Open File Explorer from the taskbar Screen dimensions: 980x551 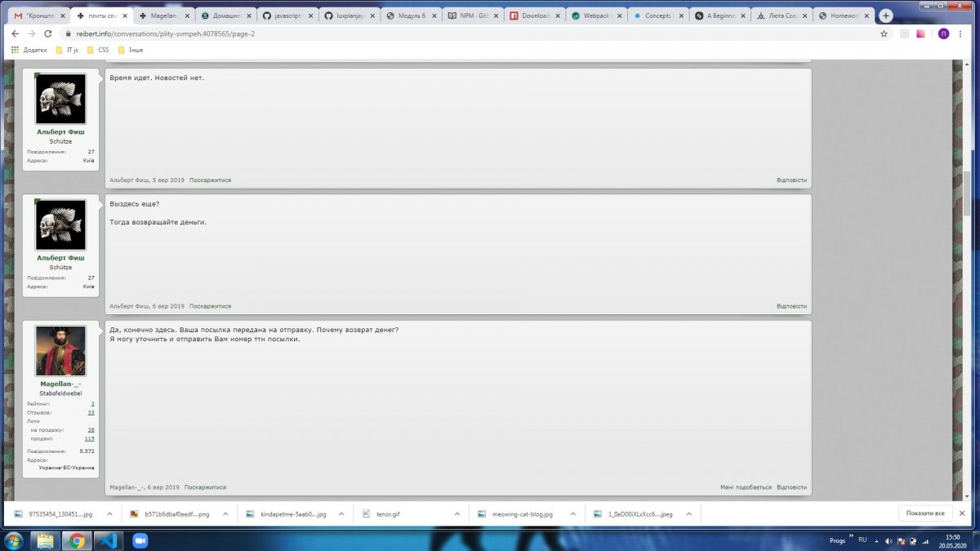click(47, 540)
